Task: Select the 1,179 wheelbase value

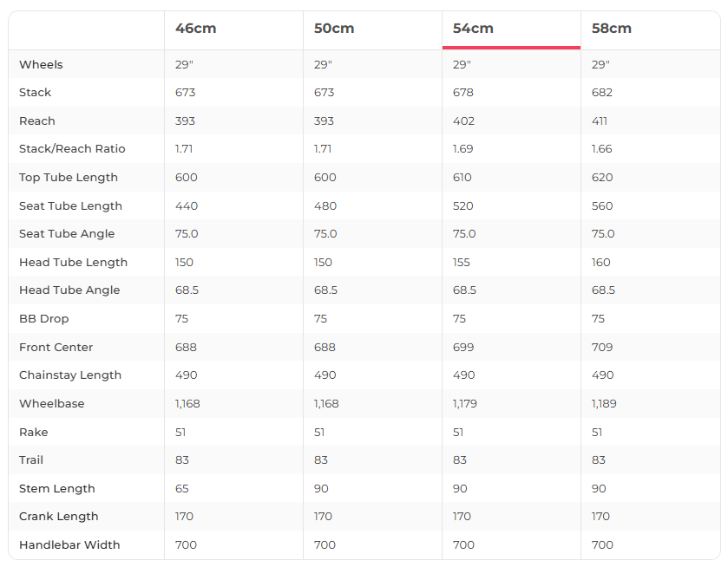Action: (465, 404)
